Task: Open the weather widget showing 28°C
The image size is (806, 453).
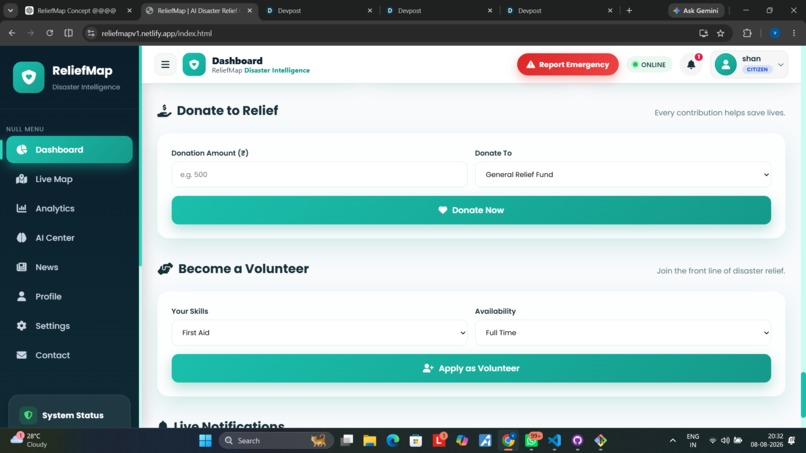Action: [x=29, y=440]
